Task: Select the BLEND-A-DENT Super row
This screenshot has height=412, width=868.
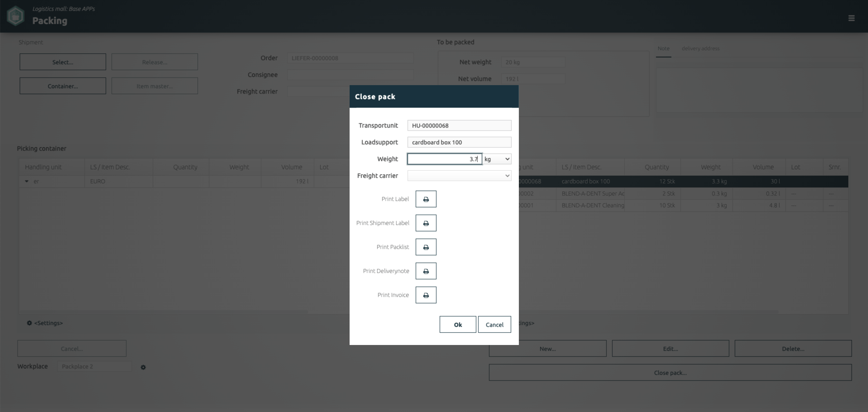Action: (683, 194)
